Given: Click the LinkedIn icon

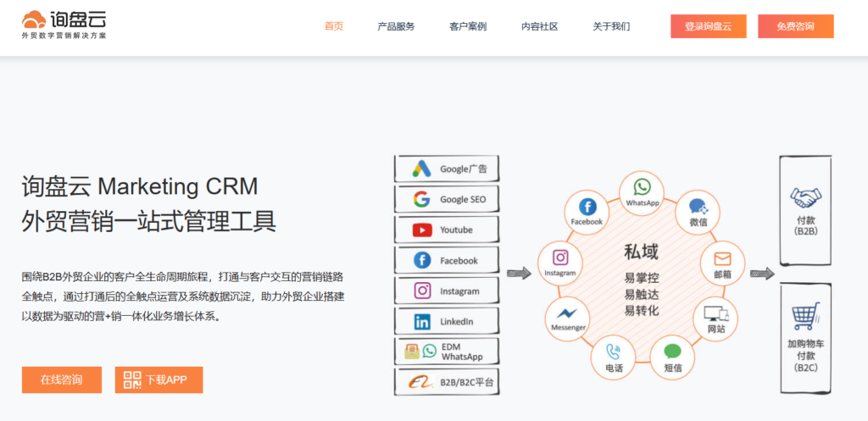Looking at the screenshot, I should [x=422, y=321].
